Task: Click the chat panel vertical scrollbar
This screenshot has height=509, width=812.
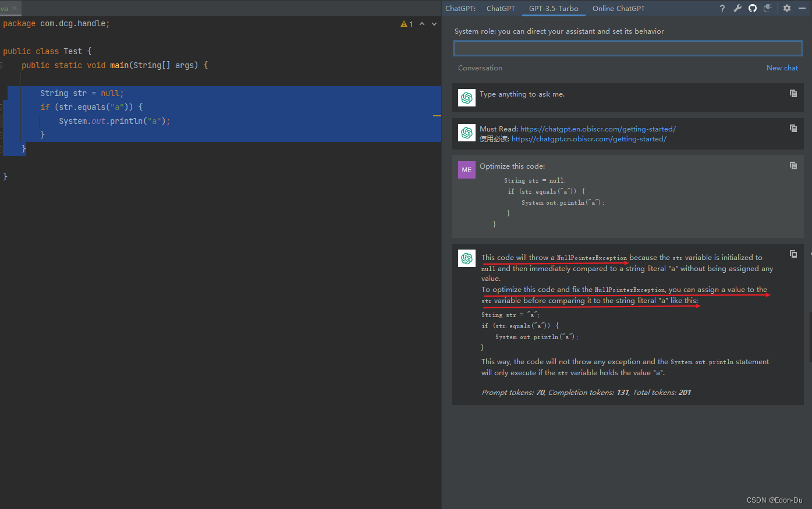Action: point(810,336)
